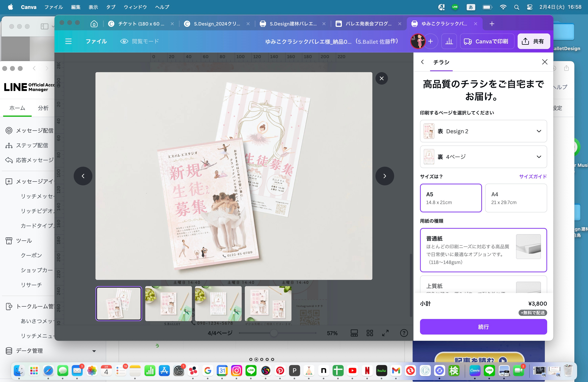Choose 普通紙 paper type
The height and width of the screenshot is (382, 588).
click(483, 250)
